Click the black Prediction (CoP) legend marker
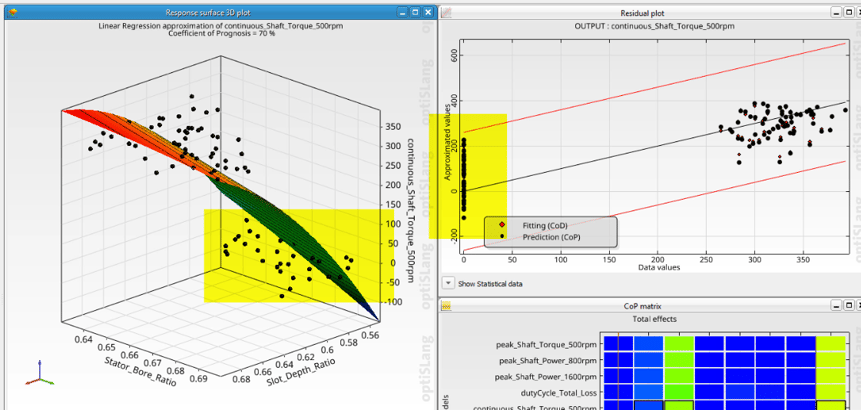Viewport: 861px width, 410px height. (502, 237)
